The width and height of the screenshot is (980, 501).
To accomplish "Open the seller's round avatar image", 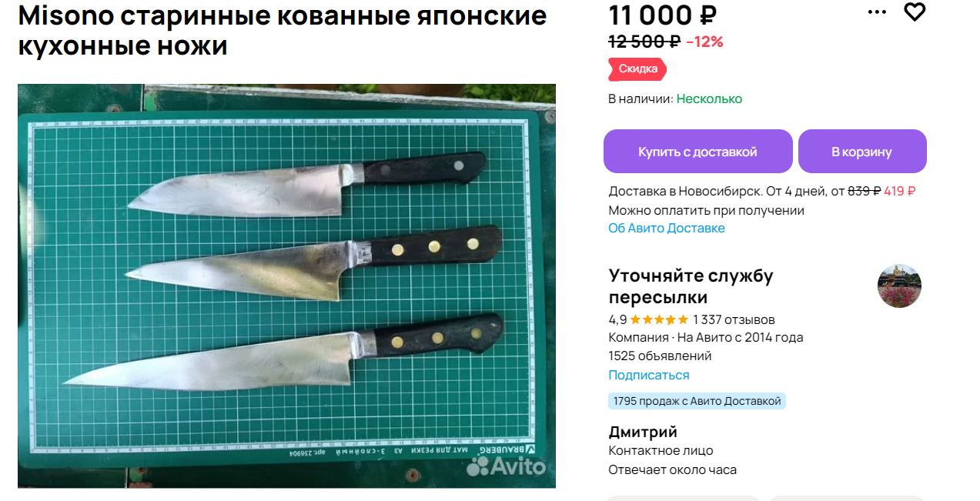I will 899,286.
